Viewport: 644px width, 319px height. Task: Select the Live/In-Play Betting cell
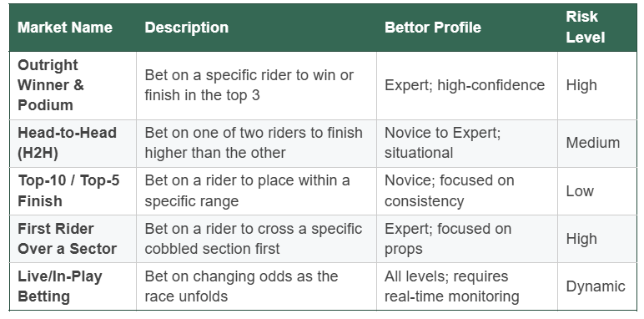tap(73, 286)
